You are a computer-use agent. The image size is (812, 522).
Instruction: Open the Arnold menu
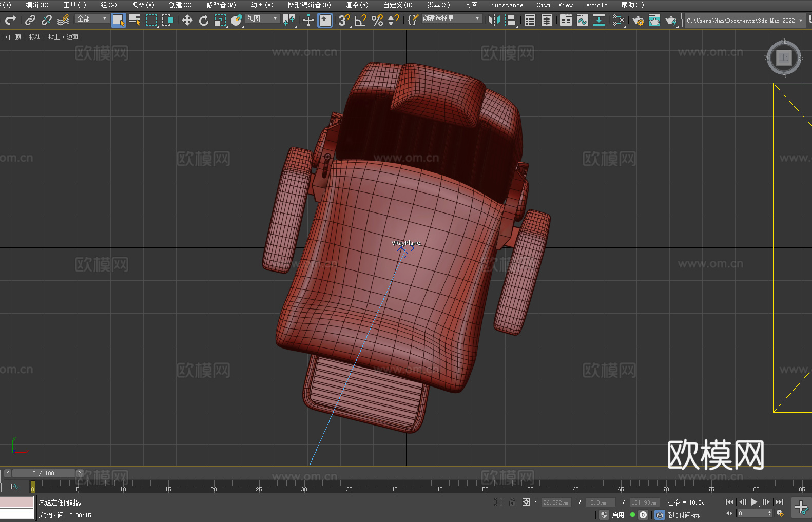click(x=597, y=5)
